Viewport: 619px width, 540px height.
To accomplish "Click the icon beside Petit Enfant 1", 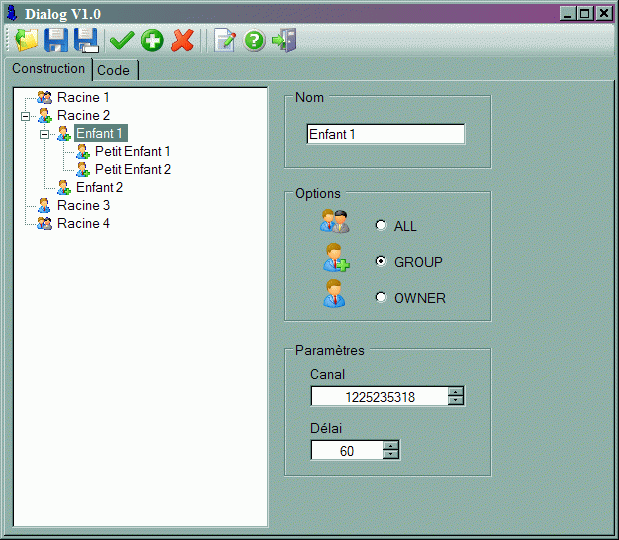I will 83,152.
